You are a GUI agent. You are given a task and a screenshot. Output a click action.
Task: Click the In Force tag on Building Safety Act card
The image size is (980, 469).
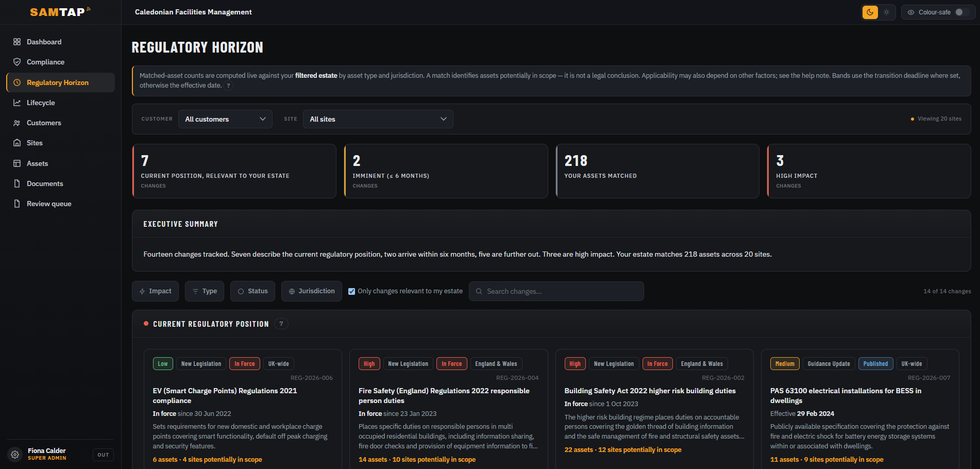point(657,364)
